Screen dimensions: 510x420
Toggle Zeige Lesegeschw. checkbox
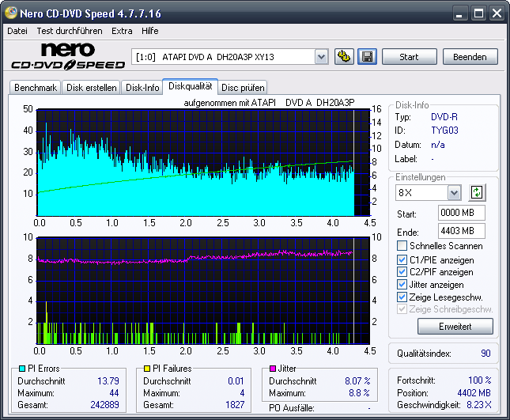point(402,297)
